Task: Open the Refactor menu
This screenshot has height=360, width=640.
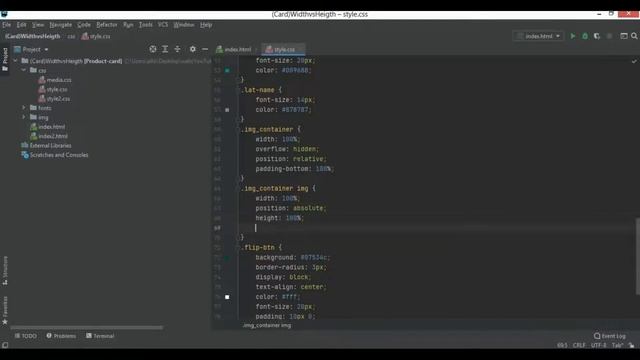Action: click(107, 25)
